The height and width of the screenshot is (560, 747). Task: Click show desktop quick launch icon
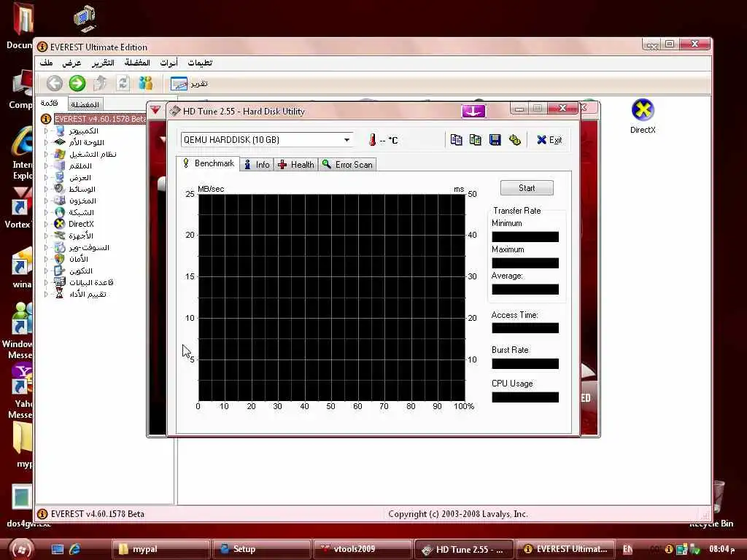pyautogui.click(x=58, y=549)
